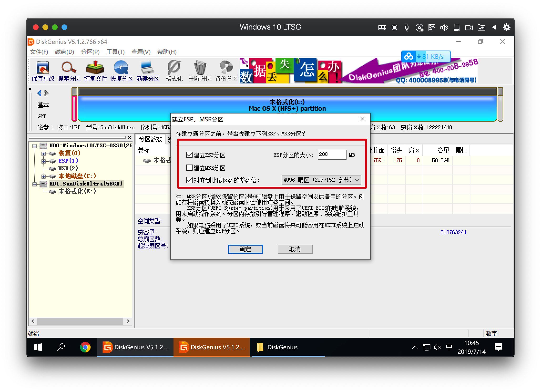Image resolution: width=541 pixels, height=392 pixels.
Task: Click Delete Partition (删除分区) icon
Action: coord(200,71)
